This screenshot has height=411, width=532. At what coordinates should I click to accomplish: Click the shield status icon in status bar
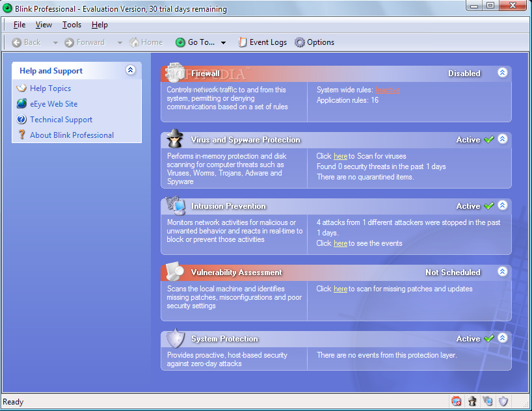click(x=503, y=401)
